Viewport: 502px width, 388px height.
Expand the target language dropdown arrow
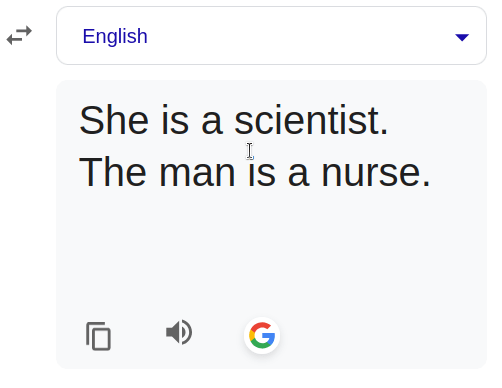click(462, 37)
